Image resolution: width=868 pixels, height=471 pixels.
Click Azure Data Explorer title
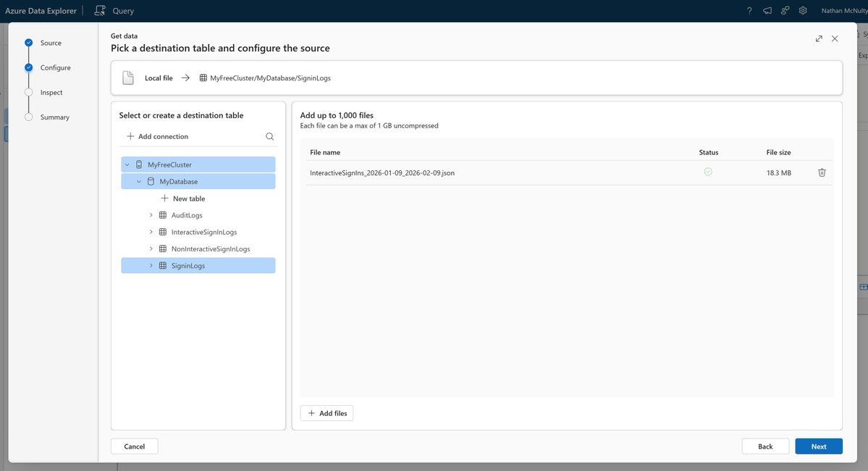[x=41, y=11]
